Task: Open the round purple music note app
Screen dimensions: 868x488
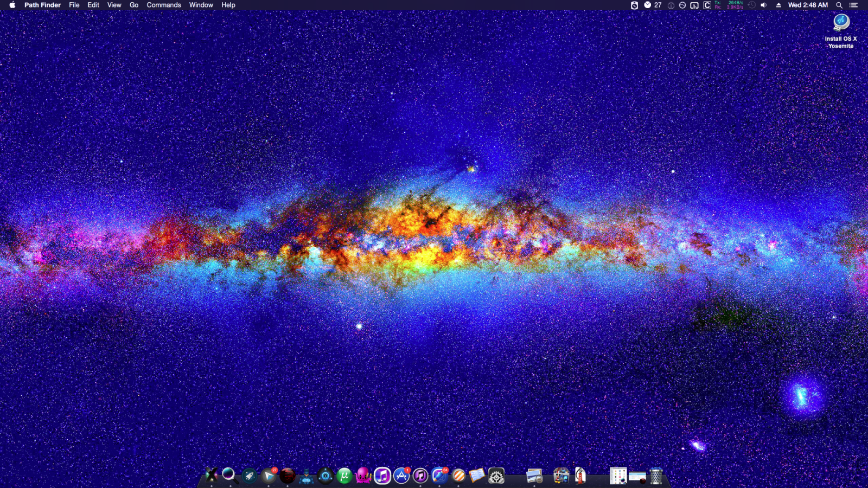Action: click(420, 476)
